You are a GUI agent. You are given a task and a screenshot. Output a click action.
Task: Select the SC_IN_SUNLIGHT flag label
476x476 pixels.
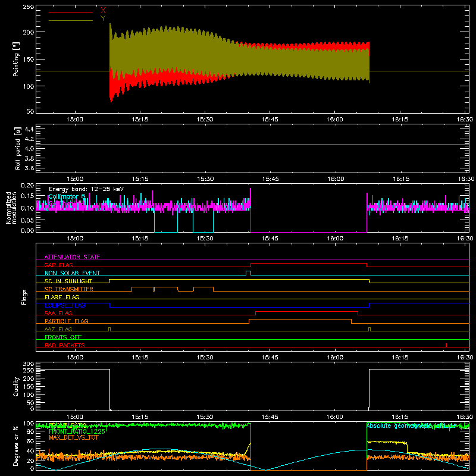(x=68, y=281)
